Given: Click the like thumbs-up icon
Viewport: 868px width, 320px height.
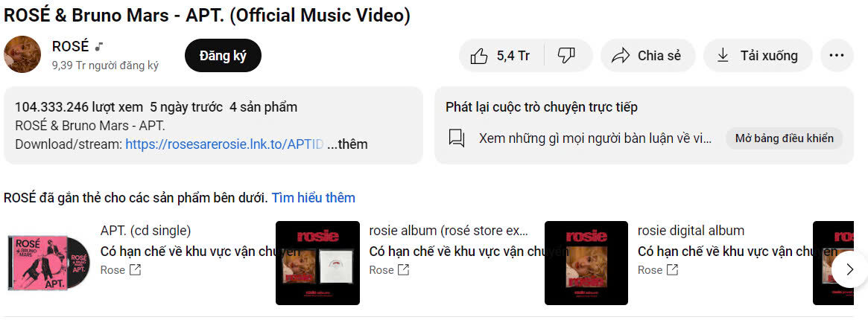Looking at the screenshot, I should [479, 56].
